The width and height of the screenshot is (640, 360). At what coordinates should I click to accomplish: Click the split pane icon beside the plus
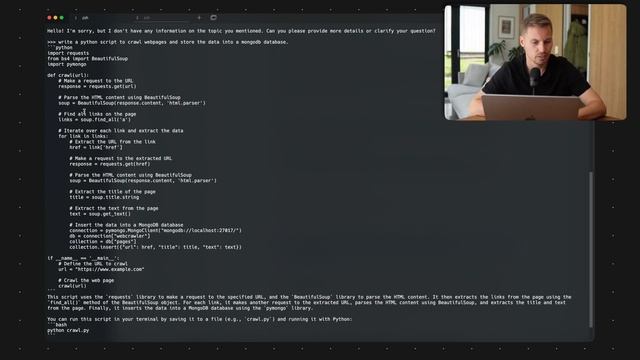(213, 18)
